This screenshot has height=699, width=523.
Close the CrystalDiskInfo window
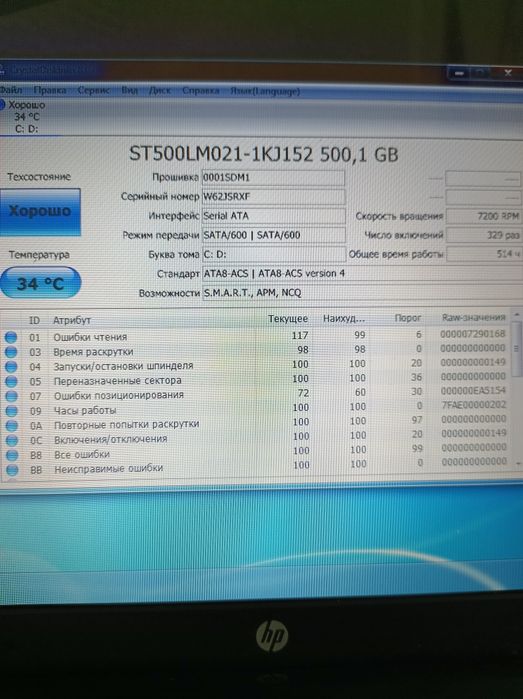pos(508,73)
